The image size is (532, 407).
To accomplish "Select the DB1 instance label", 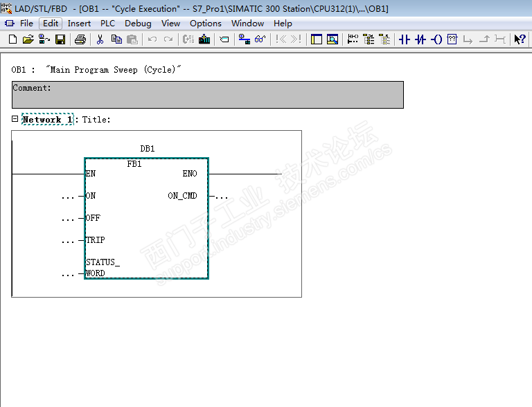I will pos(148,149).
